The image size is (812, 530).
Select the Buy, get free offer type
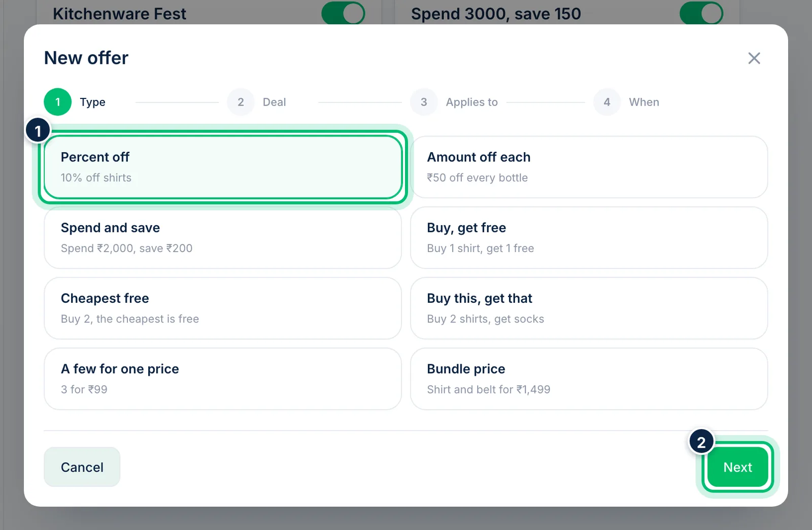pos(589,237)
